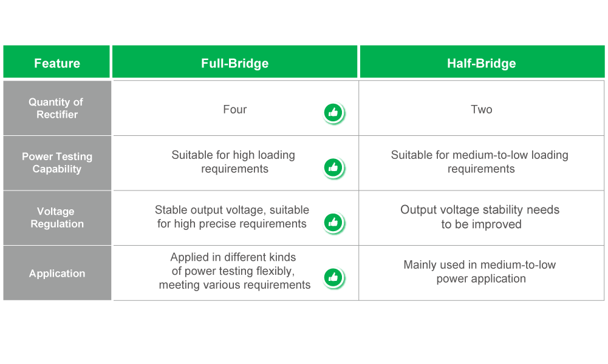Click the Application row label
The height and width of the screenshot is (364, 608).
pos(57,273)
